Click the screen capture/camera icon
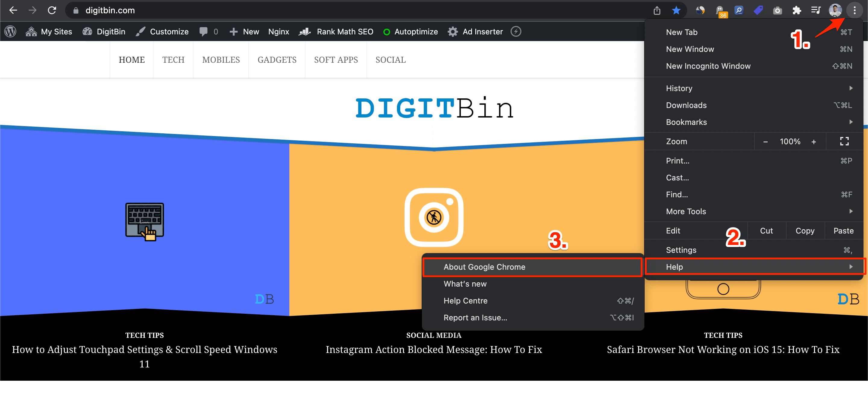Viewport: 868px width, 397px height. (x=778, y=11)
